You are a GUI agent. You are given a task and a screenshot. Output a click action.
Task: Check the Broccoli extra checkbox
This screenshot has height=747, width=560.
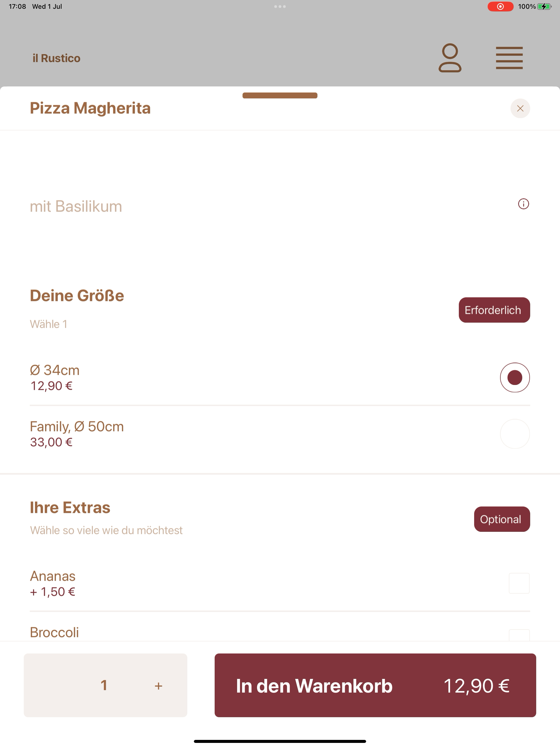click(519, 635)
